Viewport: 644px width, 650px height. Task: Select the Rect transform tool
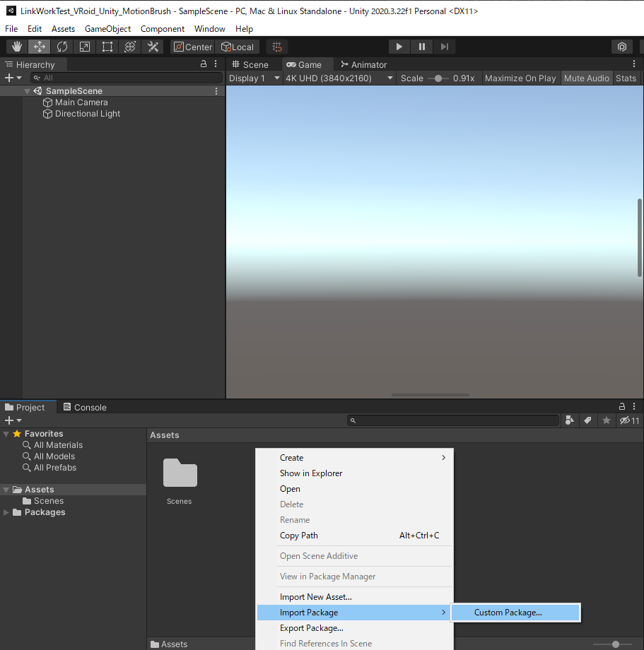[x=107, y=47]
